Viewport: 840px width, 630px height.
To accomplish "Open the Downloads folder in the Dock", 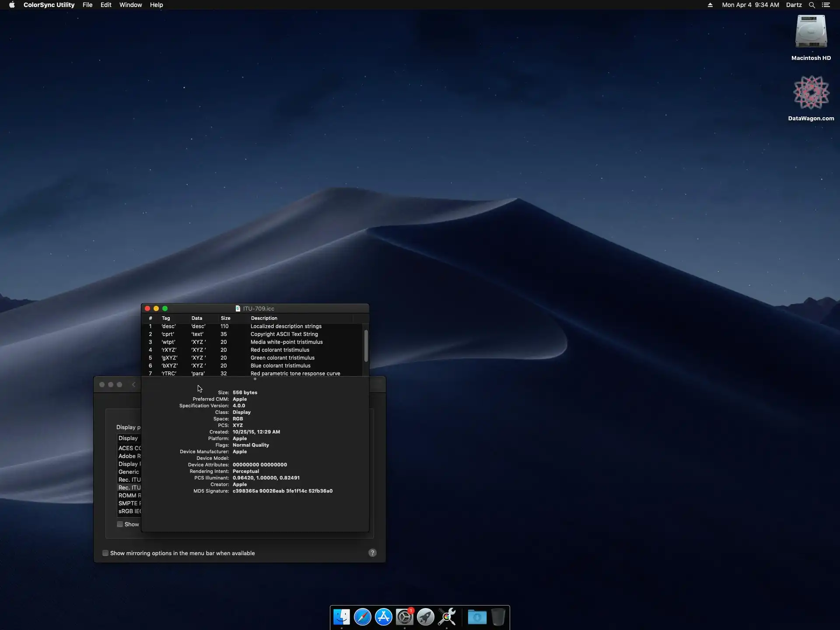I will point(477,617).
